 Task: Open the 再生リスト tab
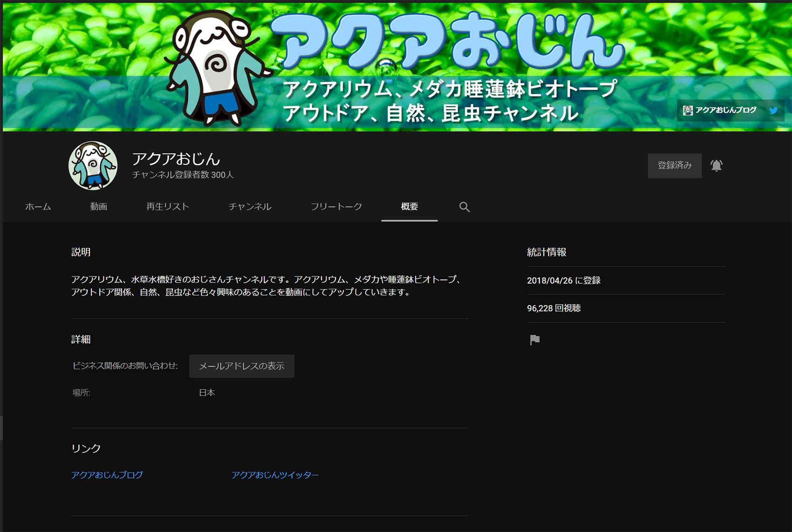[x=168, y=206]
